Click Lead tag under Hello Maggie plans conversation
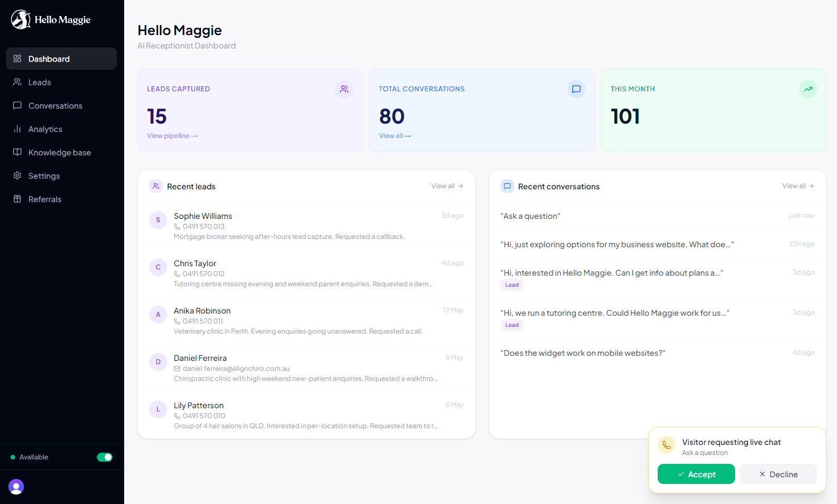Image resolution: width=837 pixels, height=504 pixels. pyautogui.click(x=512, y=285)
